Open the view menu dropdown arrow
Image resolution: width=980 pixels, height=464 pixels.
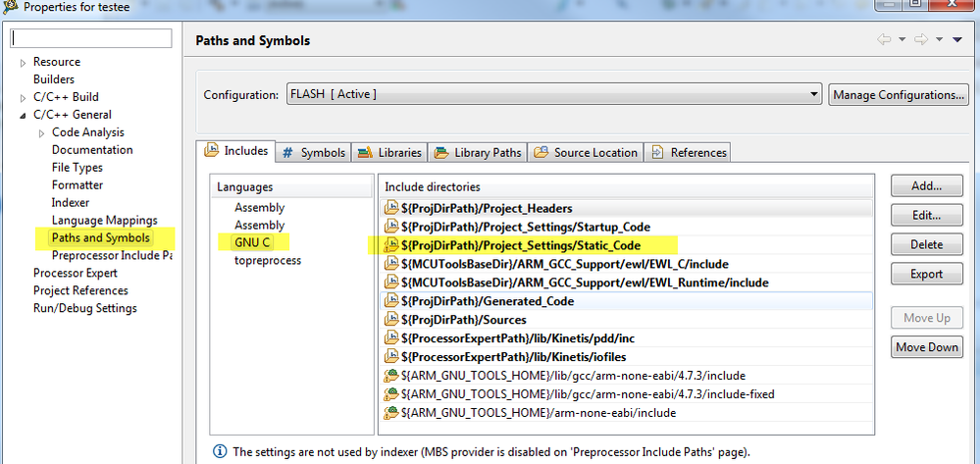956,40
